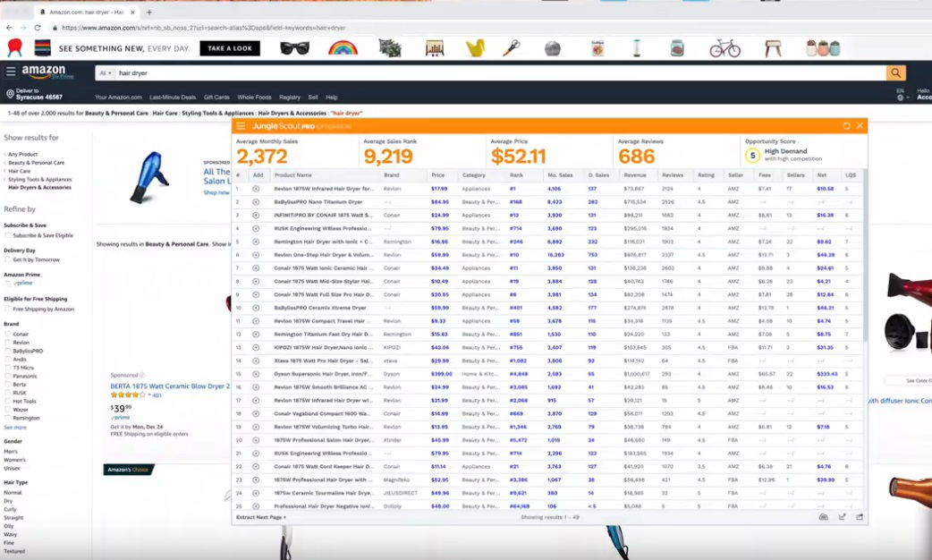Sort table by Mo. Sales column
This screenshot has height=560, width=932.
560,175
